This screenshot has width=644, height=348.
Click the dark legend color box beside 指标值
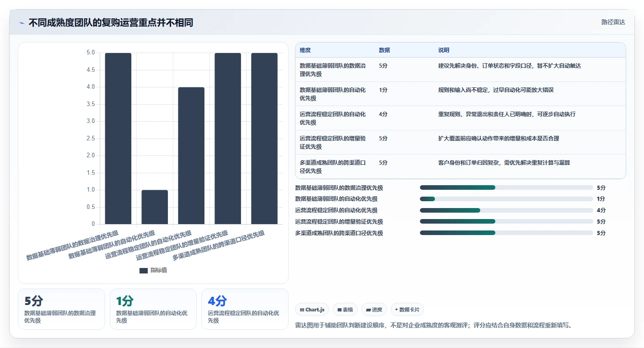pos(144,270)
